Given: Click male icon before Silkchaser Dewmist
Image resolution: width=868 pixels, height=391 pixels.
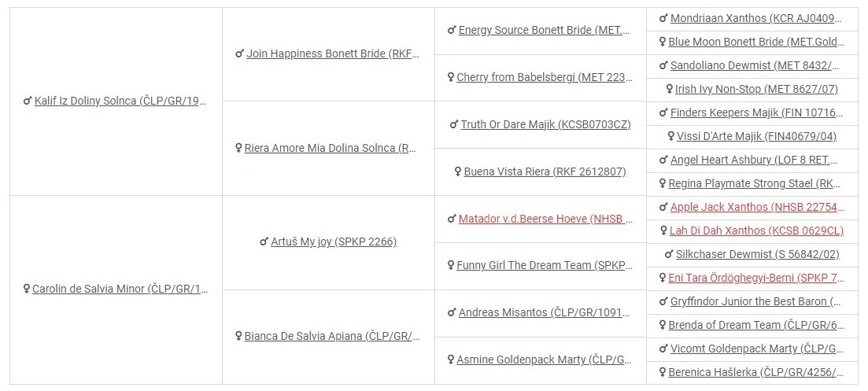Looking at the screenshot, I should coord(669,254).
